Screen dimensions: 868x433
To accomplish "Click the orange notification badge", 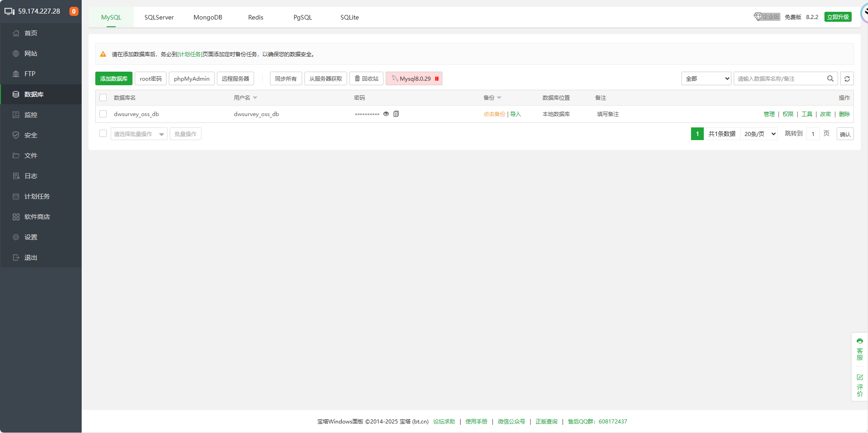I will click(x=74, y=11).
